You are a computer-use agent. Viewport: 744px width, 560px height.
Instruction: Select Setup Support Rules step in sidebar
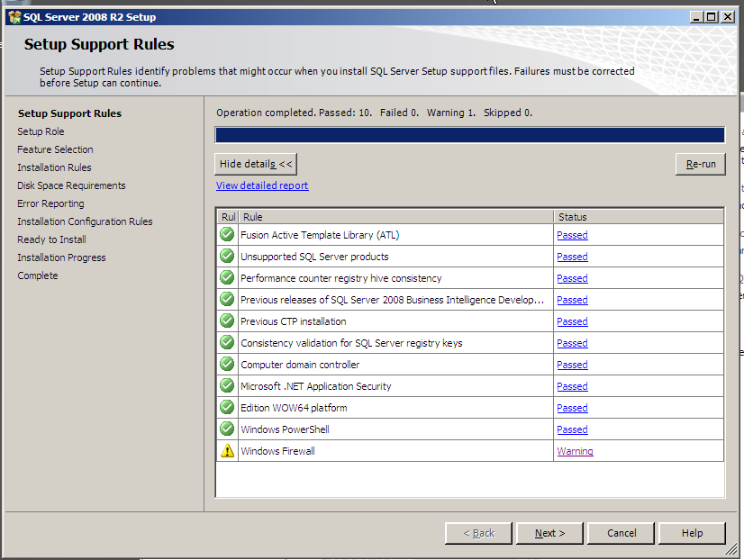pyautogui.click(x=69, y=113)
